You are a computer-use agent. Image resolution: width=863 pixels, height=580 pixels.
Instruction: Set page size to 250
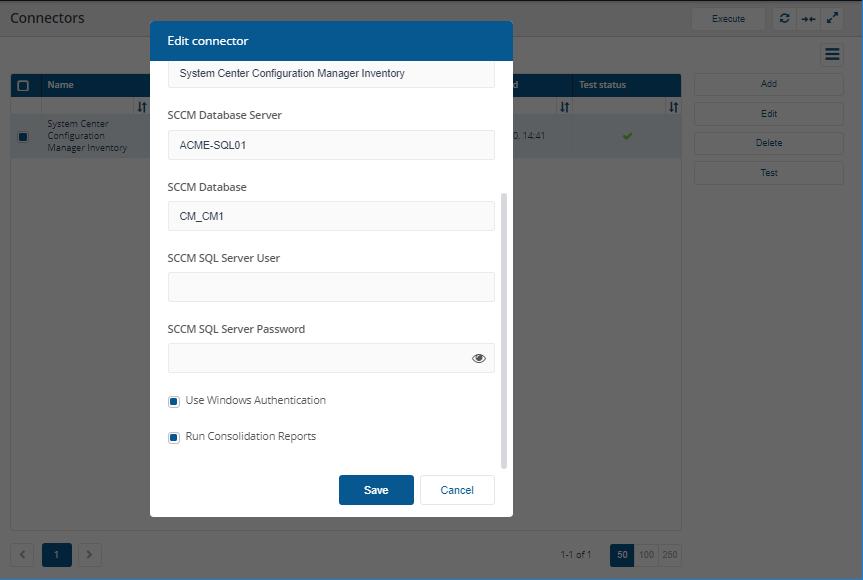coord(670,554)
